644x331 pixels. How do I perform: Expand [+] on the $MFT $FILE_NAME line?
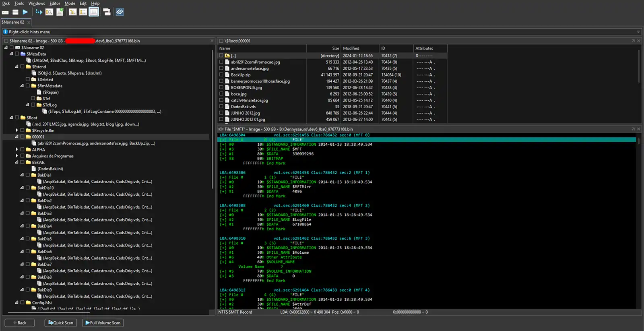point(223,149)
